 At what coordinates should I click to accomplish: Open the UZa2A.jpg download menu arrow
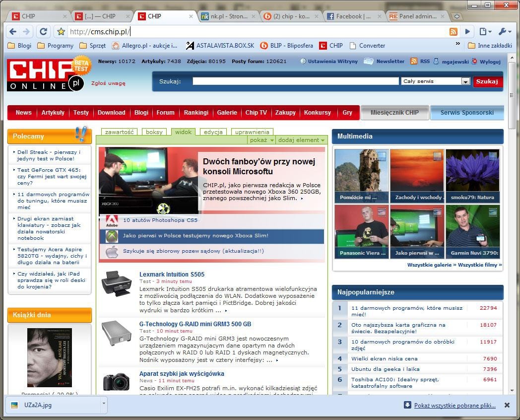[x=104, y=404]
